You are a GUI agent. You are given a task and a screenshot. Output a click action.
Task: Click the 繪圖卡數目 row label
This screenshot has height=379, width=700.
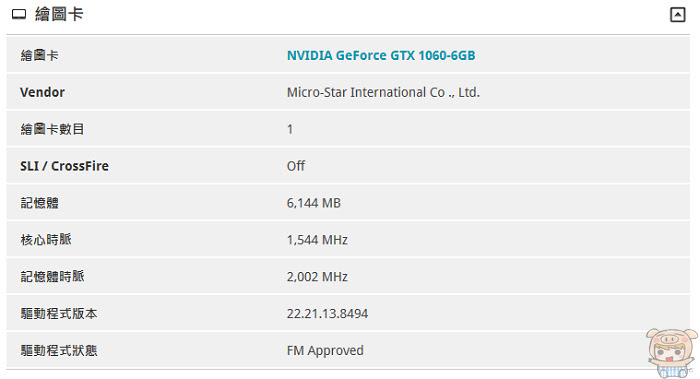pyautogui.click(x=52, y=129)
